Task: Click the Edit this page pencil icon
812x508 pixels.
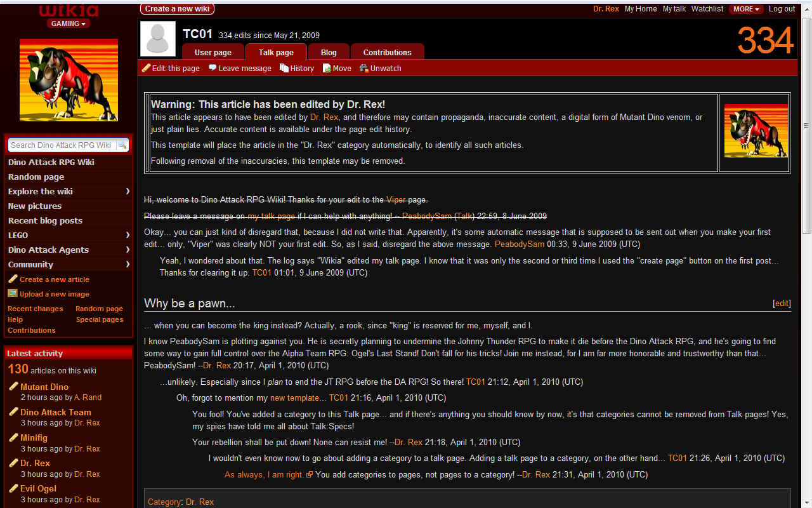Action: (x=146, y=68)
